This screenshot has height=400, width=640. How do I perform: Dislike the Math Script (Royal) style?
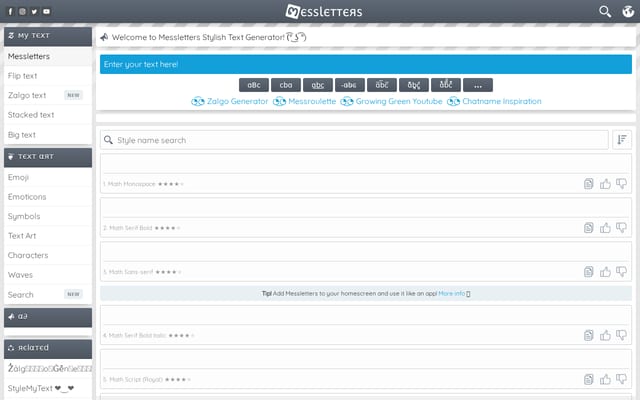coord(621,380)
